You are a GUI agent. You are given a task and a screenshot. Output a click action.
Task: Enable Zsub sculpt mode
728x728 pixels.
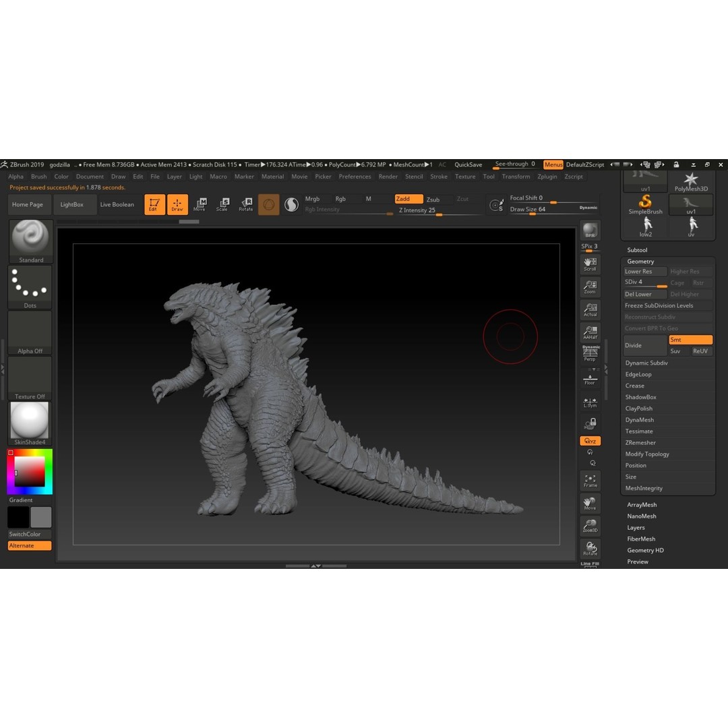[439, 199]
